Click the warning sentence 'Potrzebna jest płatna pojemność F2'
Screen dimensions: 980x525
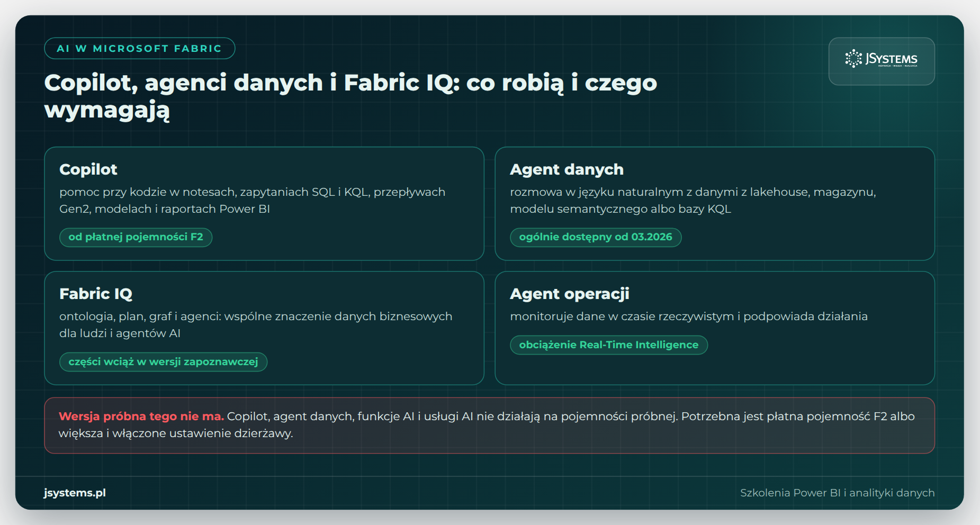(x=784, y=417)
